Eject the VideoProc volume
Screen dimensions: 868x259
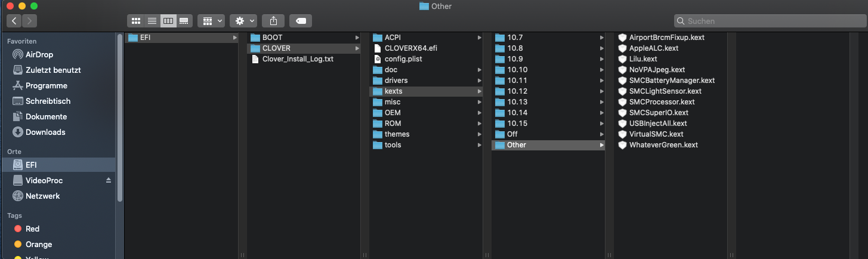coord(109,180)
